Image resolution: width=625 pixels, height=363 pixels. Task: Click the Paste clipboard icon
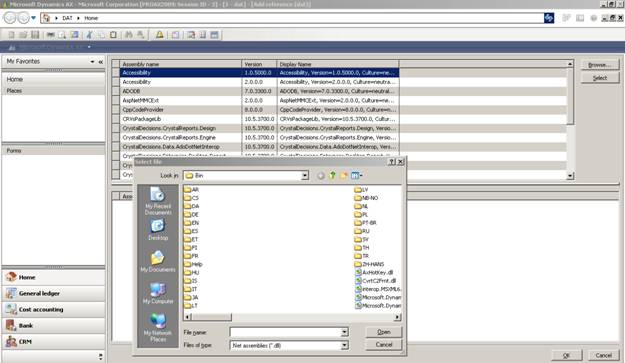(113, 35)
